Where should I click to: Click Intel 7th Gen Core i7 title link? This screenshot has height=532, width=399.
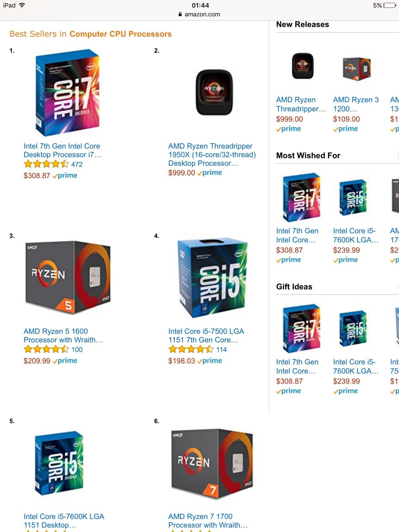tap(62, 150)
